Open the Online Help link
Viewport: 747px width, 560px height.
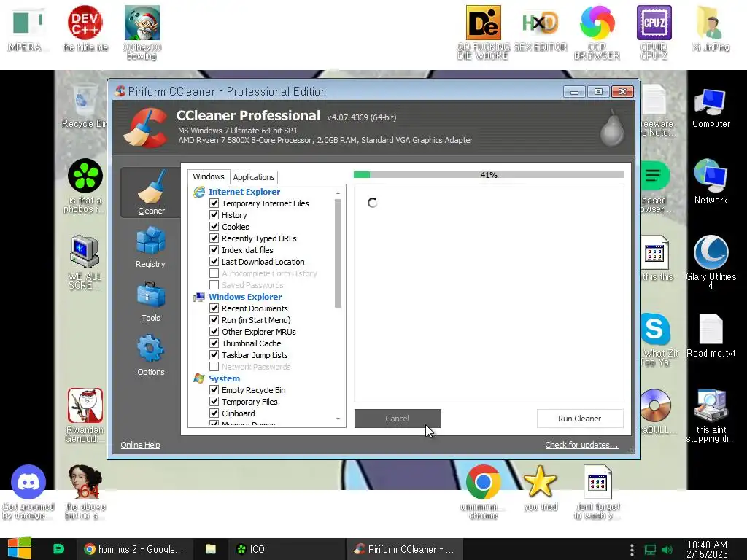pos(140,445)
